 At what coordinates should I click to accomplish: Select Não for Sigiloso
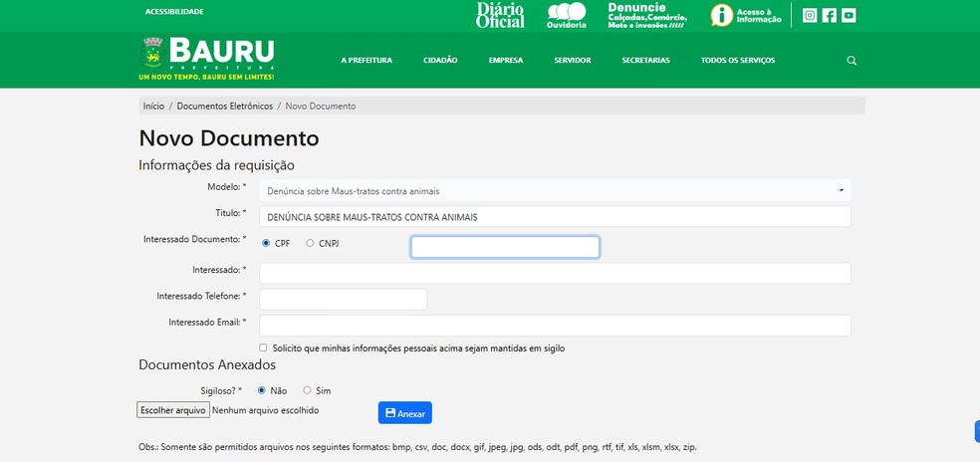click(x=262, y=390)
